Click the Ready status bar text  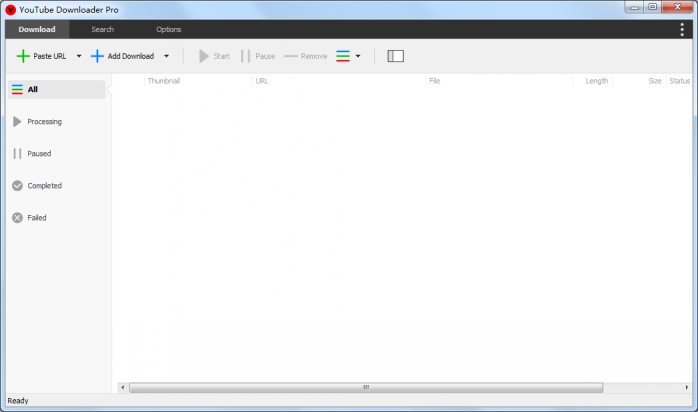[18, 401]
